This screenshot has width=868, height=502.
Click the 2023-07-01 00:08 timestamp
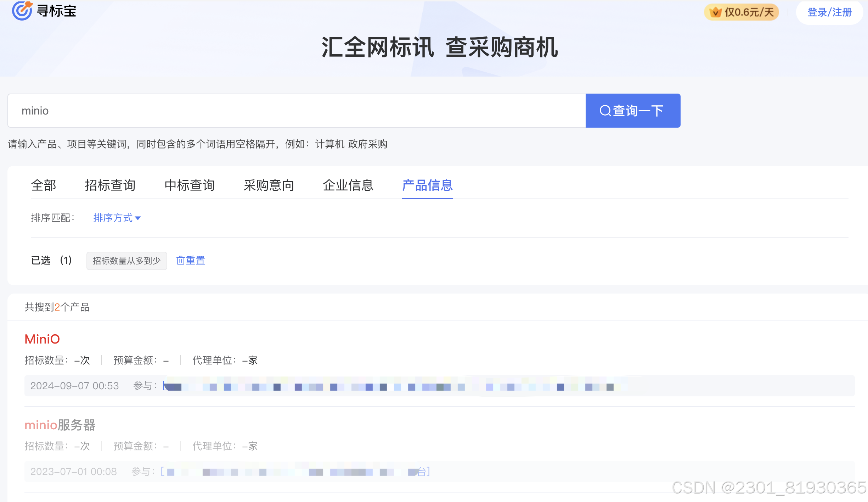(73, 472)
